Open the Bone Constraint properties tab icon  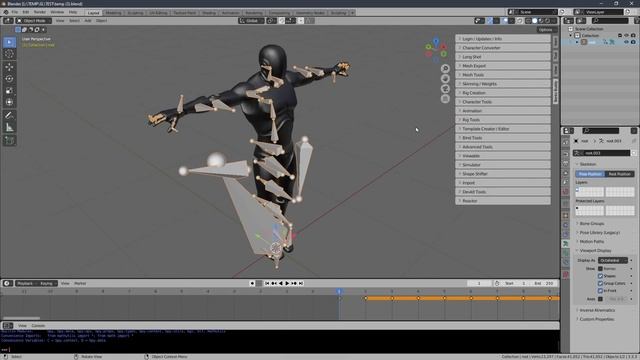(x=565, y=262)
